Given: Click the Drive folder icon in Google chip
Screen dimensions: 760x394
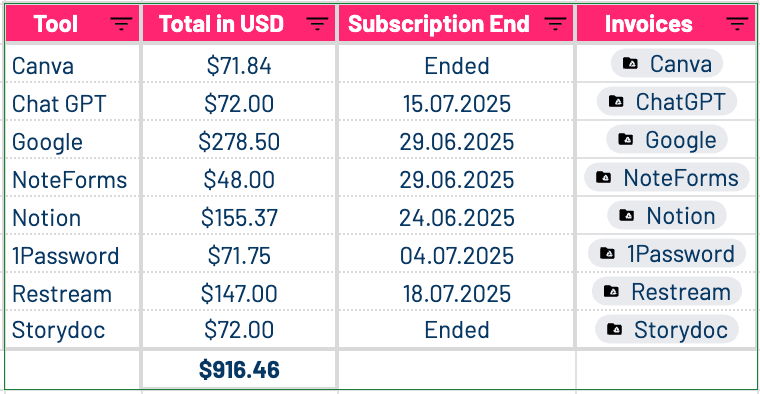Looking at the screenshot, I should (626, 140).
